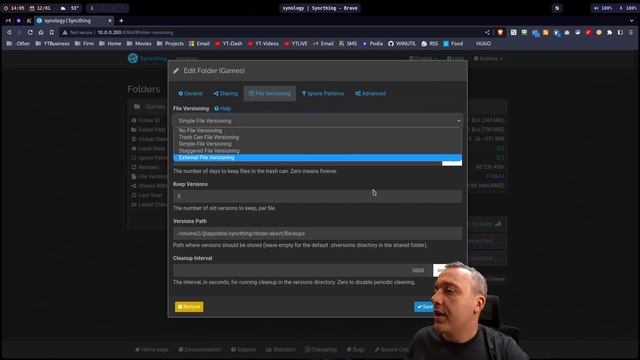Click the Cleanup Interval input field
This screenshot has width=640, height=360.
pyautogui.click(x=303, y=270)
